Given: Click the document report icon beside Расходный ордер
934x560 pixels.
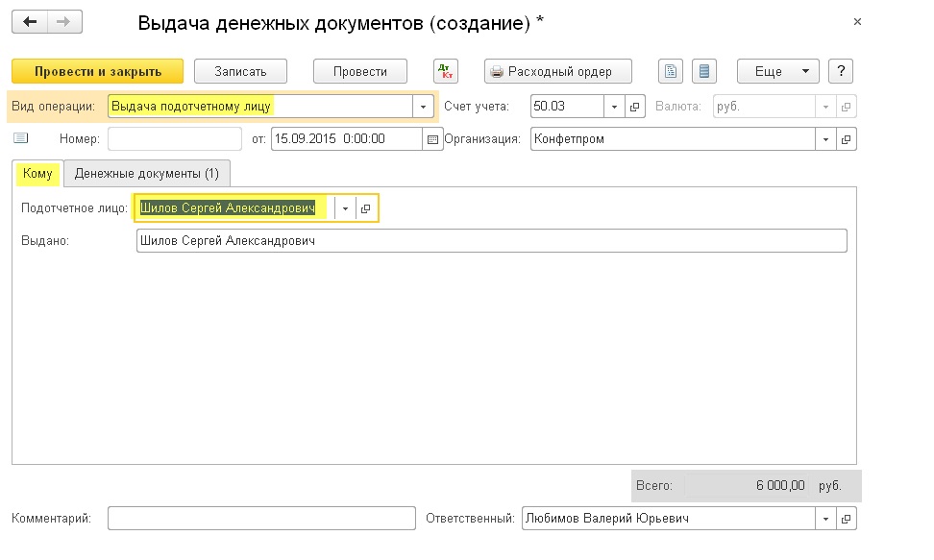Looking at the screenshot, I should (670, 71).
